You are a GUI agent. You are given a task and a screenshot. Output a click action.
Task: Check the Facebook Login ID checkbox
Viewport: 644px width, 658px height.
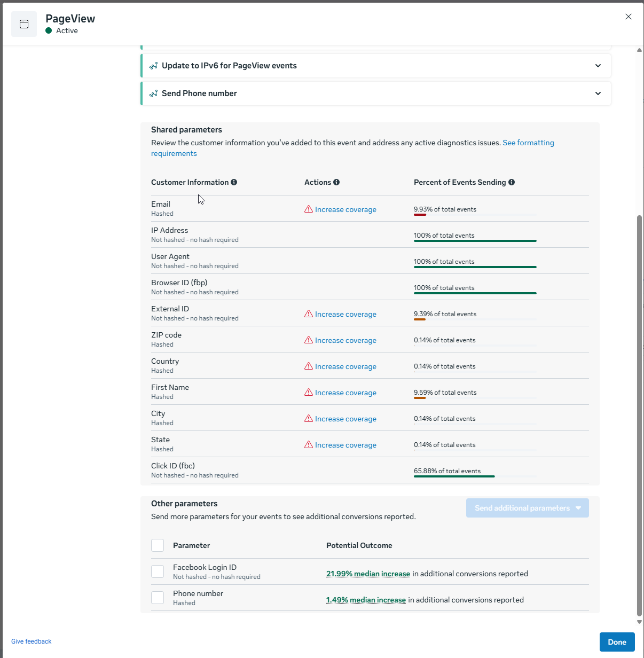[158, 571]
